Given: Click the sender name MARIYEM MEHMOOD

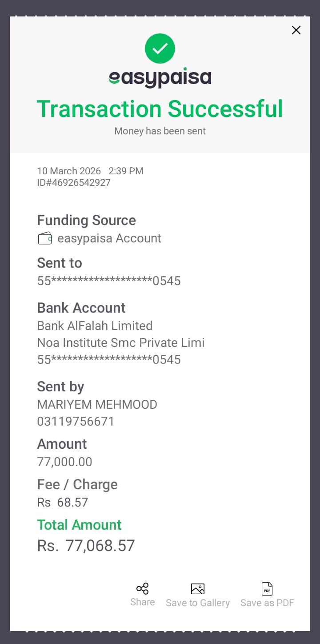Looking at the screenshot, I should [97, 405].
